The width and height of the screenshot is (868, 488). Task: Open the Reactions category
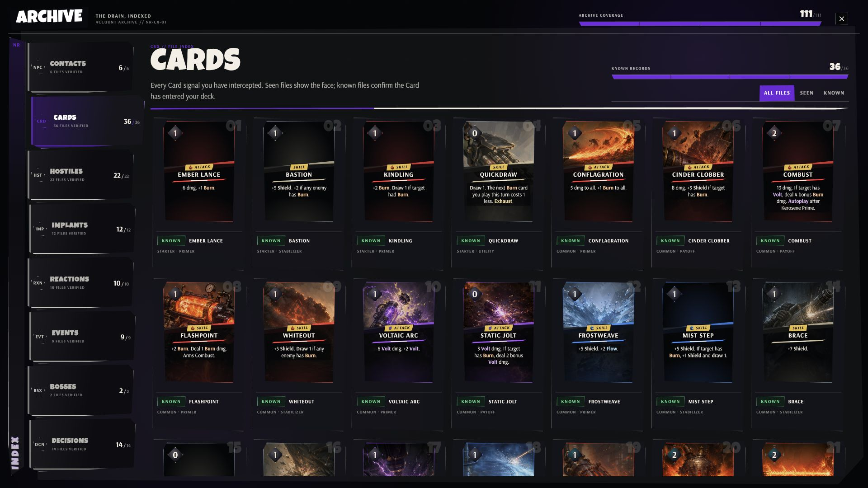tap(81, 283)
